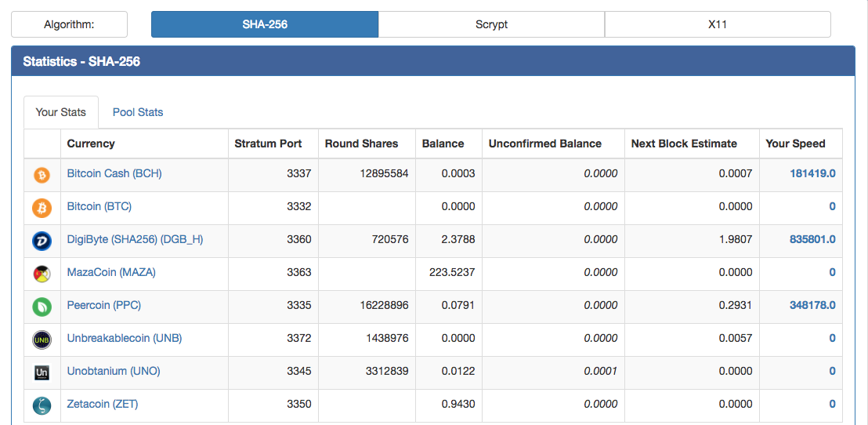Click Unobtanium unconfirmed balance 0.0001

click(601, 371)
